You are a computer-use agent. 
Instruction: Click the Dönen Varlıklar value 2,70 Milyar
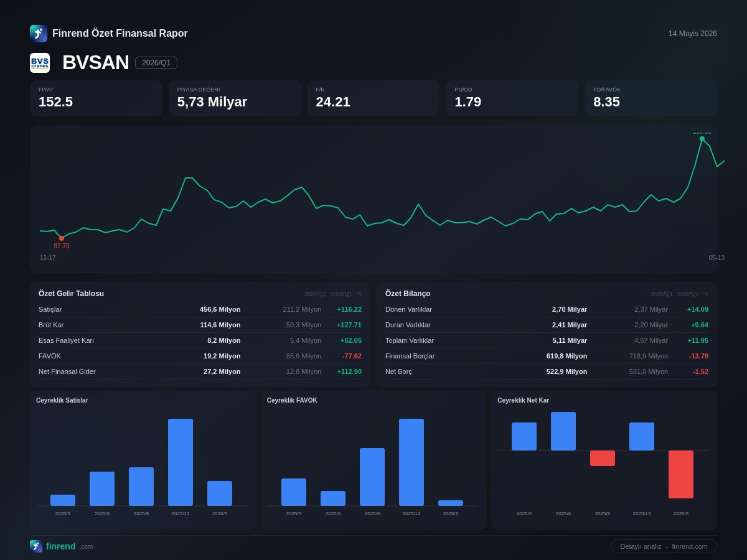[x=570, y=309]
